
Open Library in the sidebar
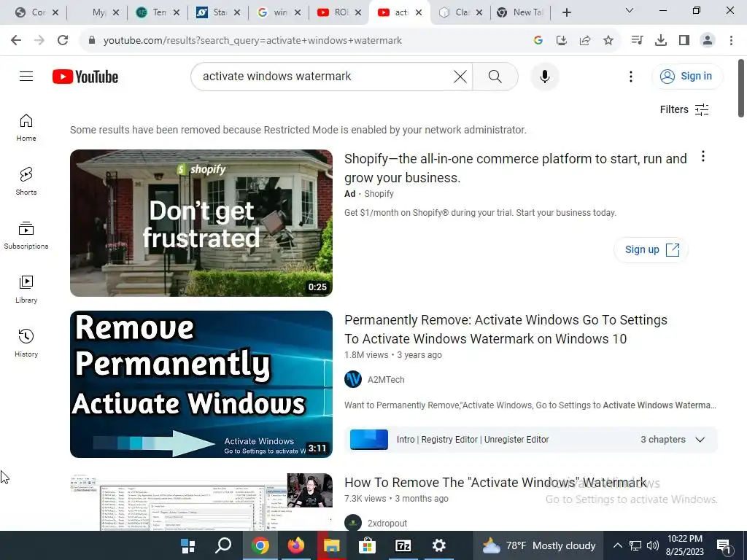coord(26,289)
